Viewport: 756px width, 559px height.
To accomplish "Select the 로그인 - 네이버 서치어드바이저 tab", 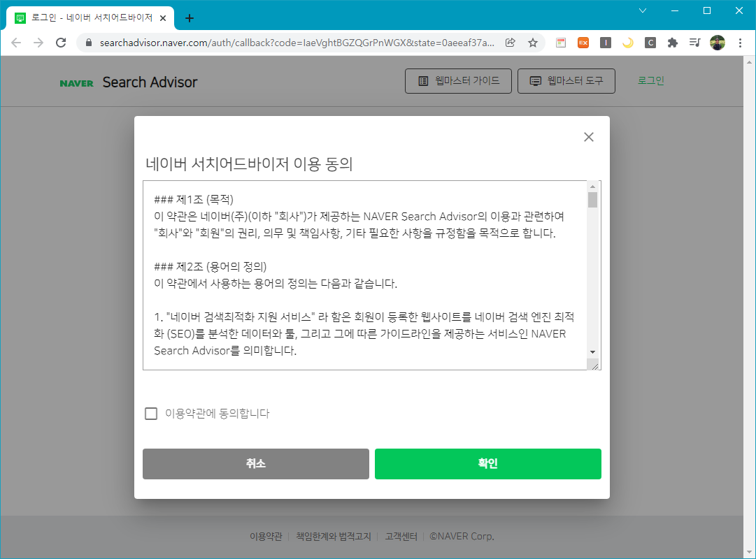I will click(91, 18).
